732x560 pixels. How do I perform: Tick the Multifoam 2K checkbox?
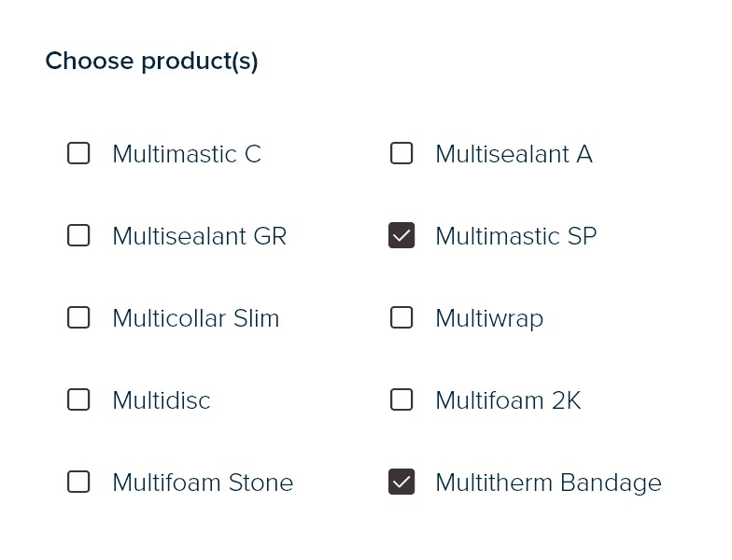[x=401, y=399]
